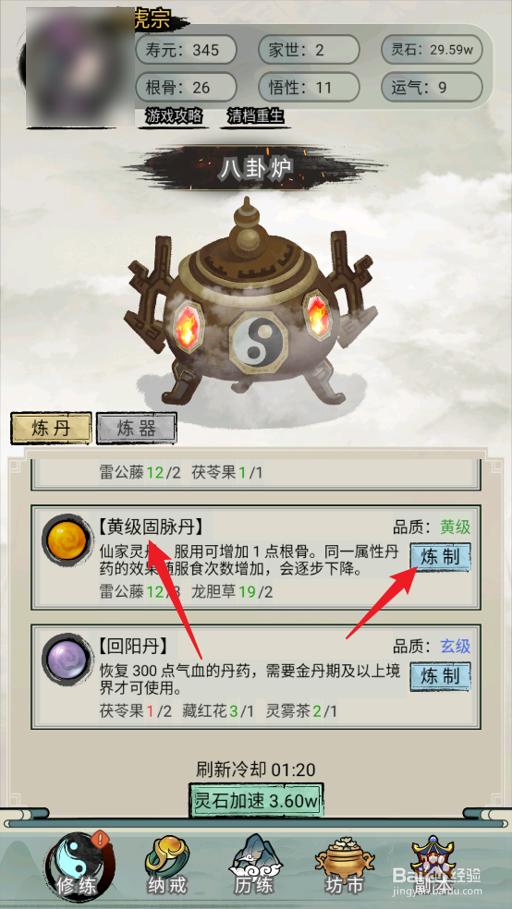Tap the 八卦炉 title banner
This screenshot has width=512, height=909.
(256, 168)
